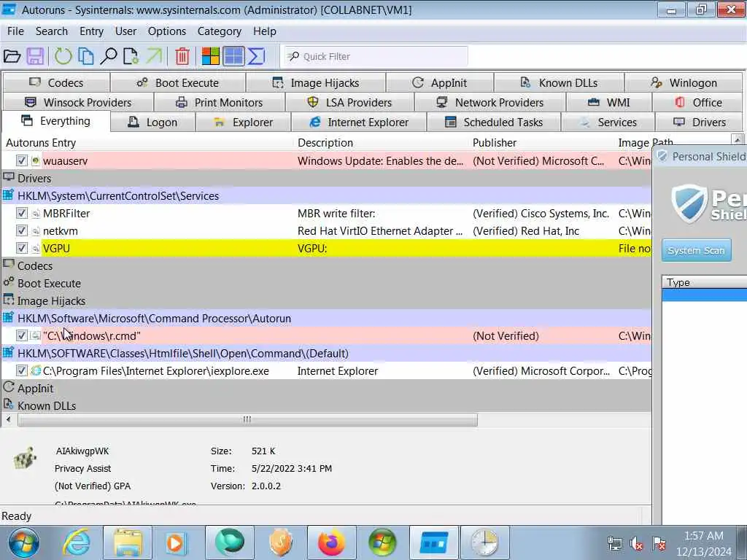
Task: Uncheck the wuauserv entry checkbox
Action: 21,160
